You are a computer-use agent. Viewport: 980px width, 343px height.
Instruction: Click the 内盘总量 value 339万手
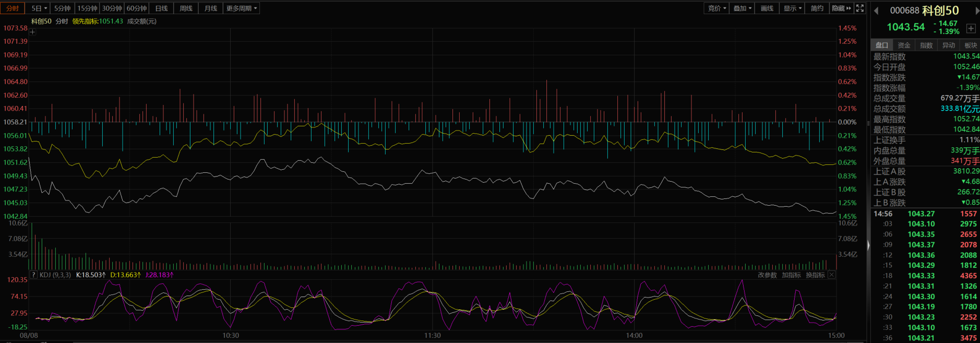click(965, 150)
